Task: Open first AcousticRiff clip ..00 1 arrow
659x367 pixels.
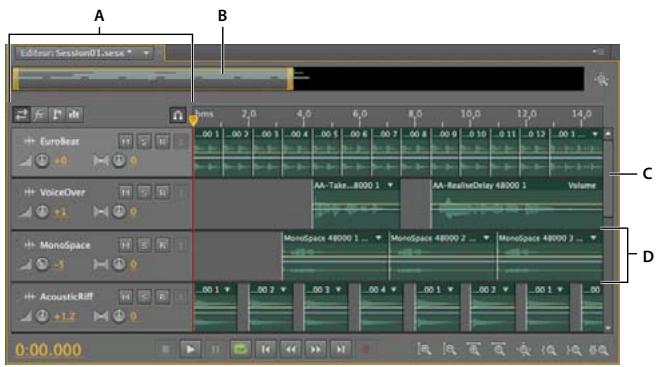Action: point(227,290)
